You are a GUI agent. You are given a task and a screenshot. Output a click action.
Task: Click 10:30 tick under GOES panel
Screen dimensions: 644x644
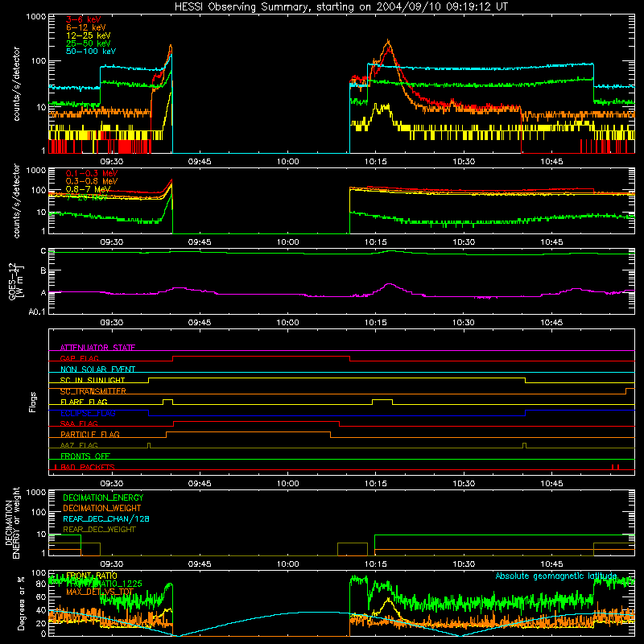point(464,323)
